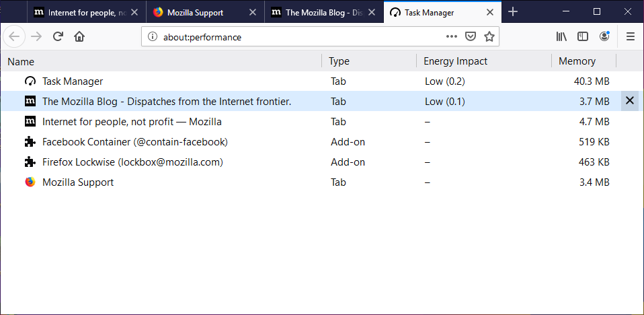Click the Name column header

click(x=161, y=61)
